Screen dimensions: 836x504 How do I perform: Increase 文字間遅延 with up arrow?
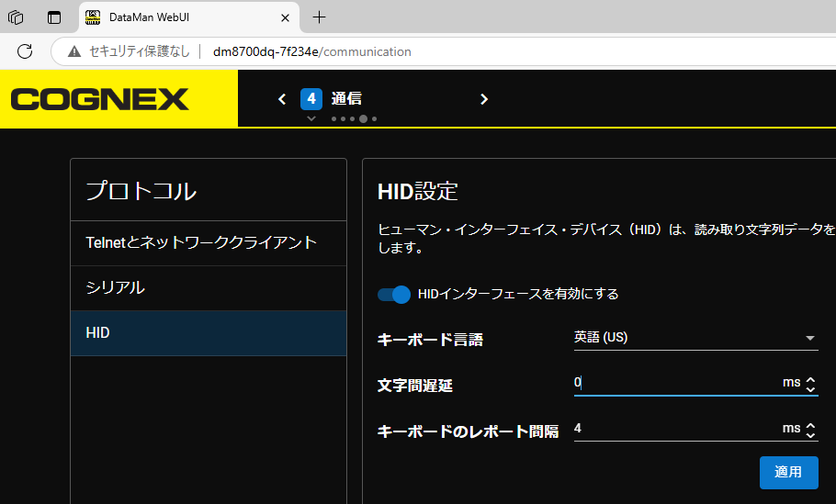810,379
